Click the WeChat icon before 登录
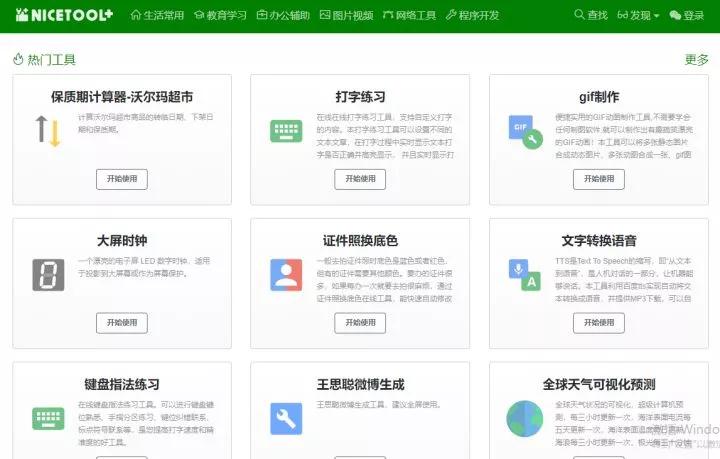 (x=675, y=16)
